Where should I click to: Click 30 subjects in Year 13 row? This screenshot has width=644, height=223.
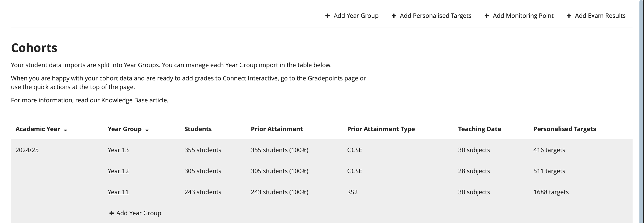point(474,150)
